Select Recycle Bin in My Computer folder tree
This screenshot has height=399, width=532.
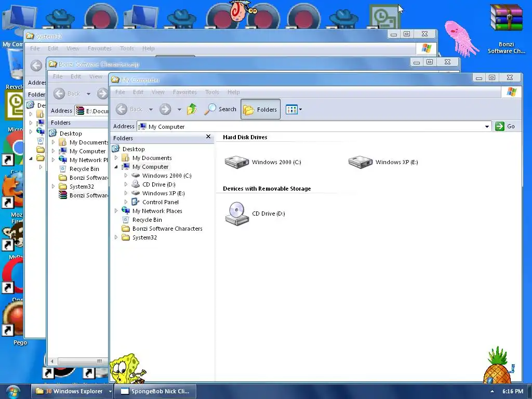147,220
